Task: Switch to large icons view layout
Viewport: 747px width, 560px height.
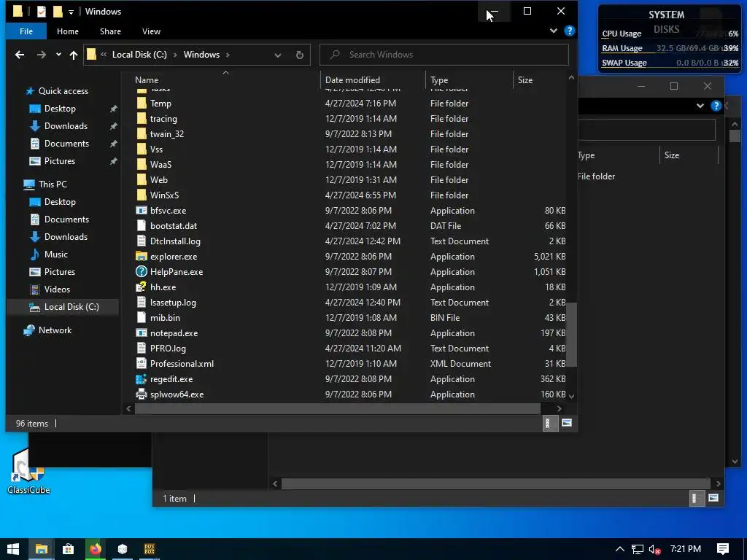Action: click(x=566, y=424)
